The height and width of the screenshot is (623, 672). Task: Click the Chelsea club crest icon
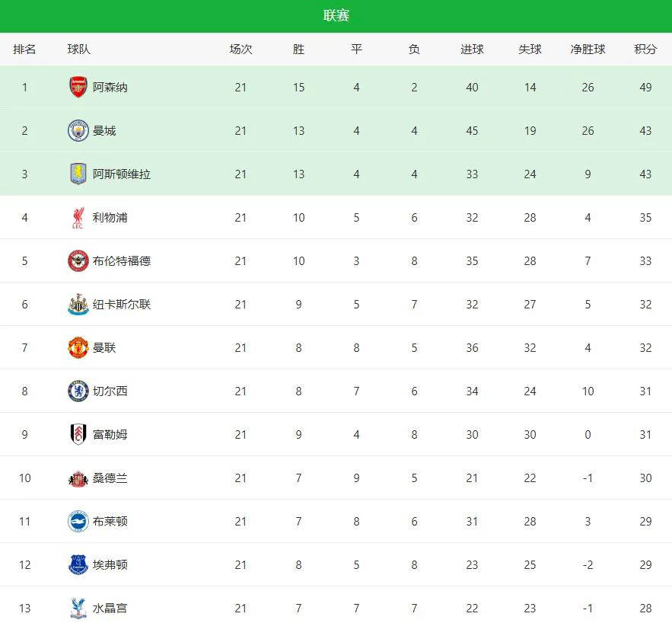tap(78, 391)
